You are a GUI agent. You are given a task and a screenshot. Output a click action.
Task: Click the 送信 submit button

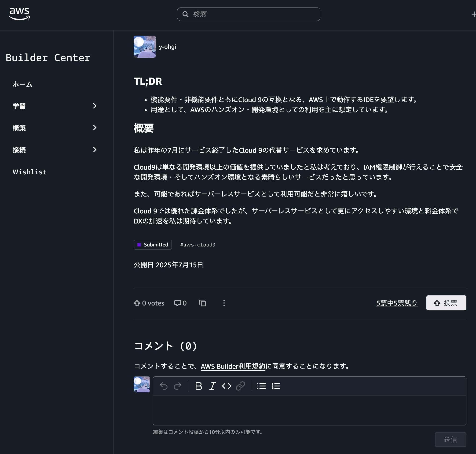click(x=450, y=439)
